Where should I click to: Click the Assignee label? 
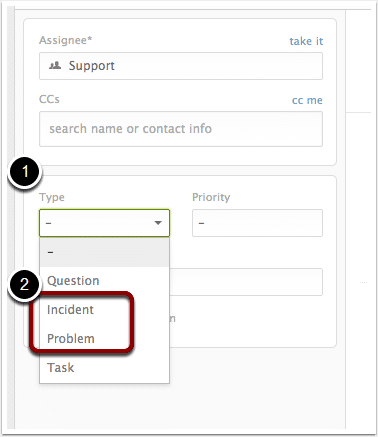click(x=65, y=40)
